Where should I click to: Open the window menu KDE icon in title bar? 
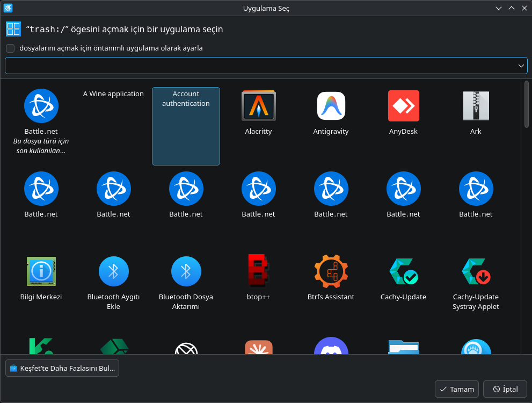pos(8,8)
